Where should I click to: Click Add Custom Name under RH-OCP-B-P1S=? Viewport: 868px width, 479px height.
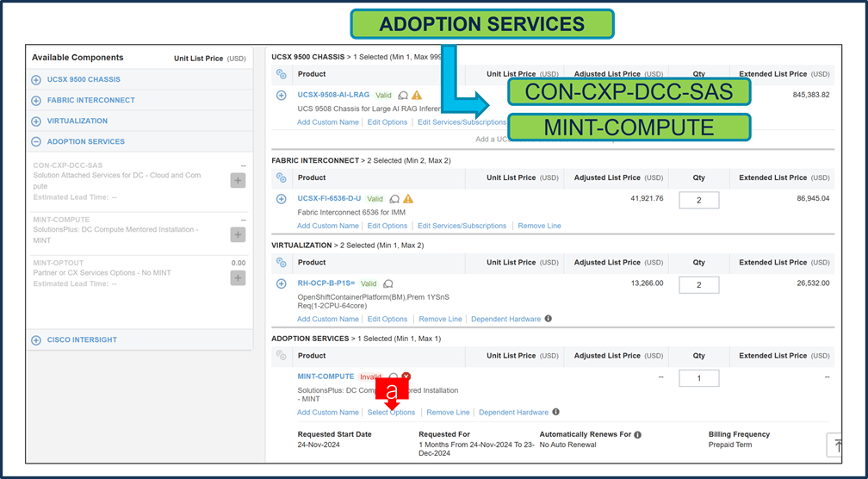coord(328,319)
